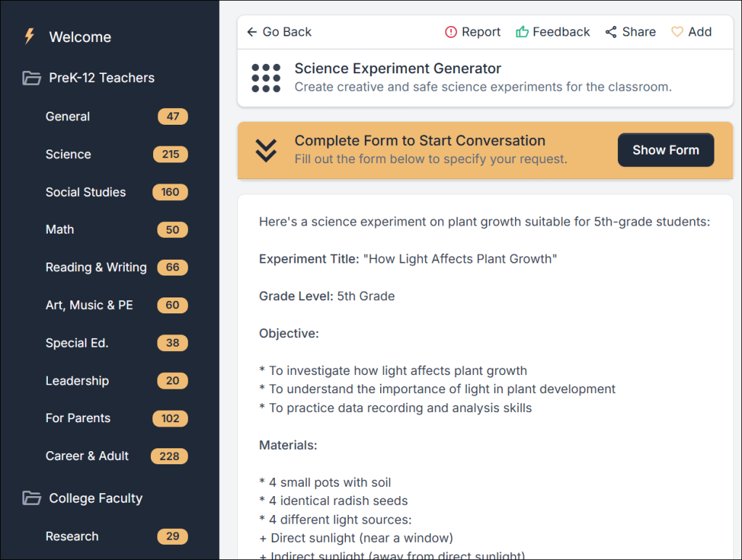Open the Career & Adult category
The image size is (742, 560).
87,456
